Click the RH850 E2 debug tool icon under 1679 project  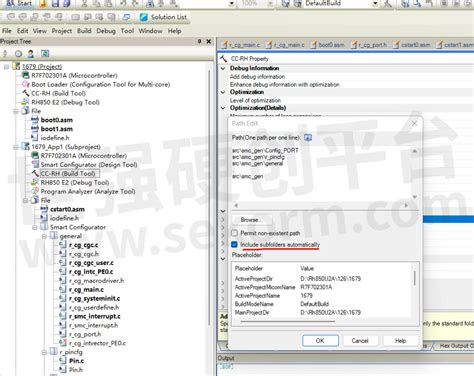[25, 102]
